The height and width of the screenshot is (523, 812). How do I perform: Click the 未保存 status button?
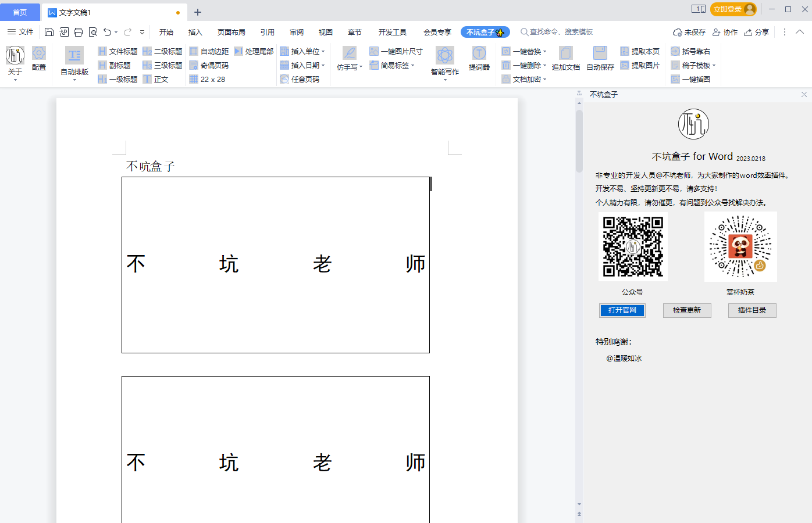click(x=689, y=32)
